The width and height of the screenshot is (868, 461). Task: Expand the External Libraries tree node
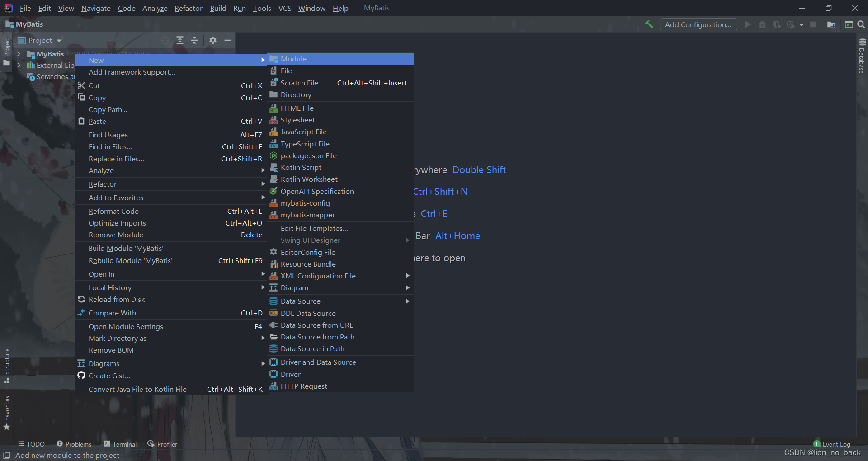(x=19, y=65)
